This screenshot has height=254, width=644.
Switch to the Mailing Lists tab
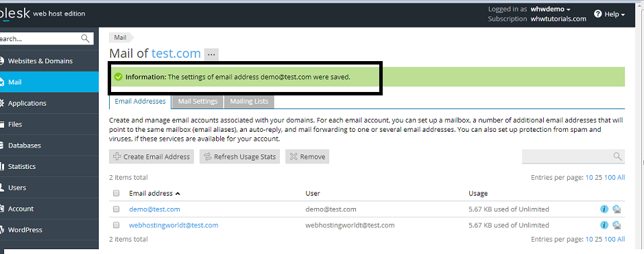click(249, 101)
